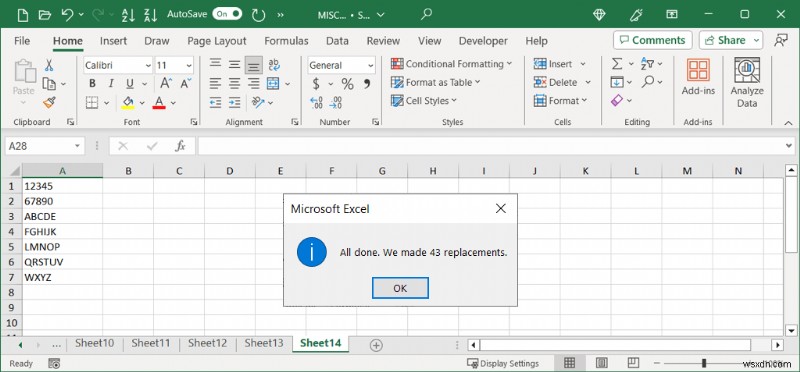Switch to the Insert ribbon tab
Viewport: 800px width, 372px height.
click(113, 41)
